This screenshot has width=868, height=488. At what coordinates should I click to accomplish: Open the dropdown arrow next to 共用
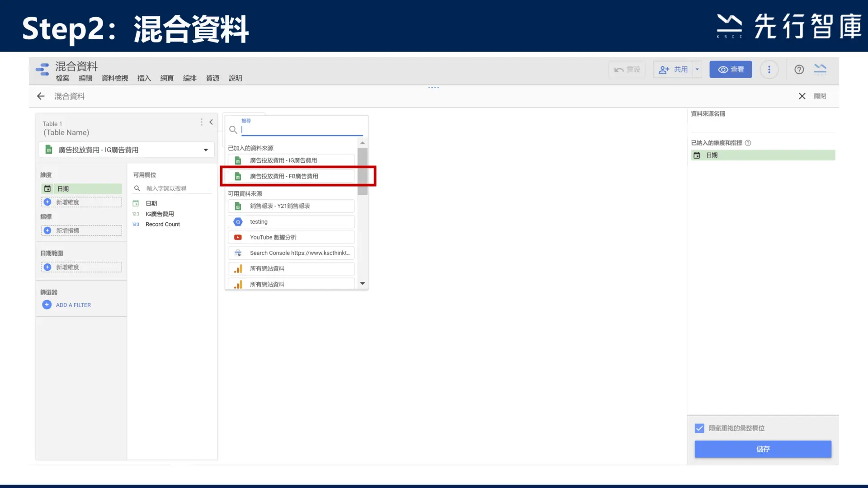pos(697,70)
